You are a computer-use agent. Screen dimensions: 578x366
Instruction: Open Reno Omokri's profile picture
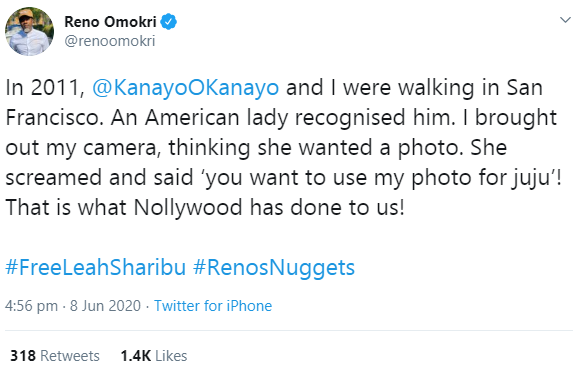point(29,31)
